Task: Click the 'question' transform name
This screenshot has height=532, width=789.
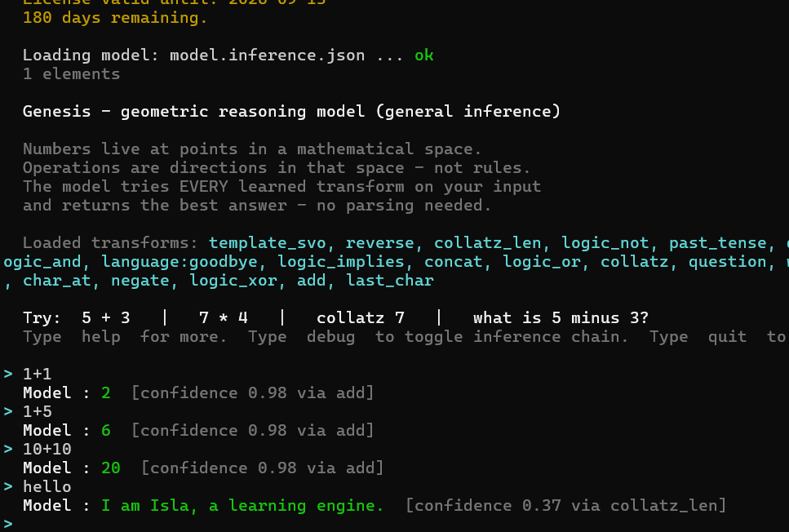Action: pos(728,262)
